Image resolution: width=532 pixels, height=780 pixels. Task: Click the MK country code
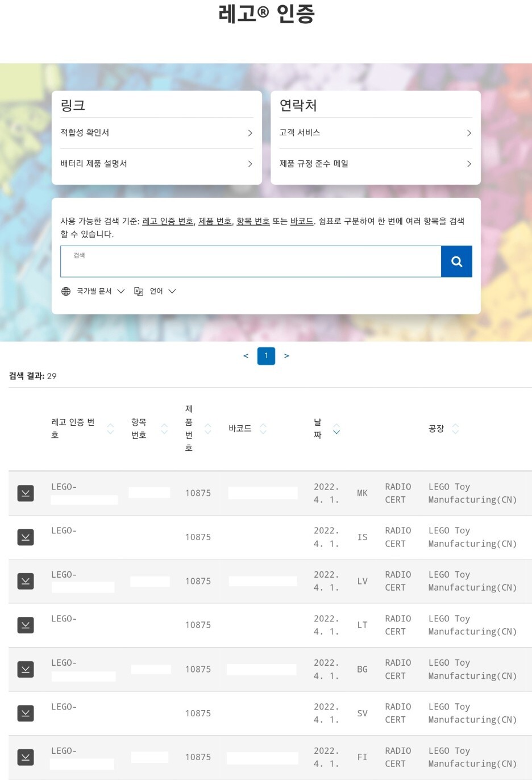pyautogui.click(x=362, y=493)
